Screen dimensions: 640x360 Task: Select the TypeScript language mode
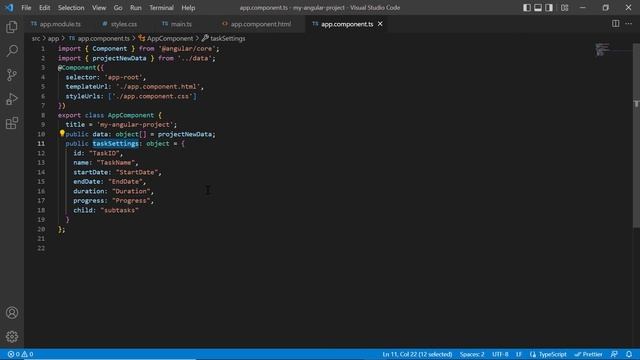[x=553, y=354]
